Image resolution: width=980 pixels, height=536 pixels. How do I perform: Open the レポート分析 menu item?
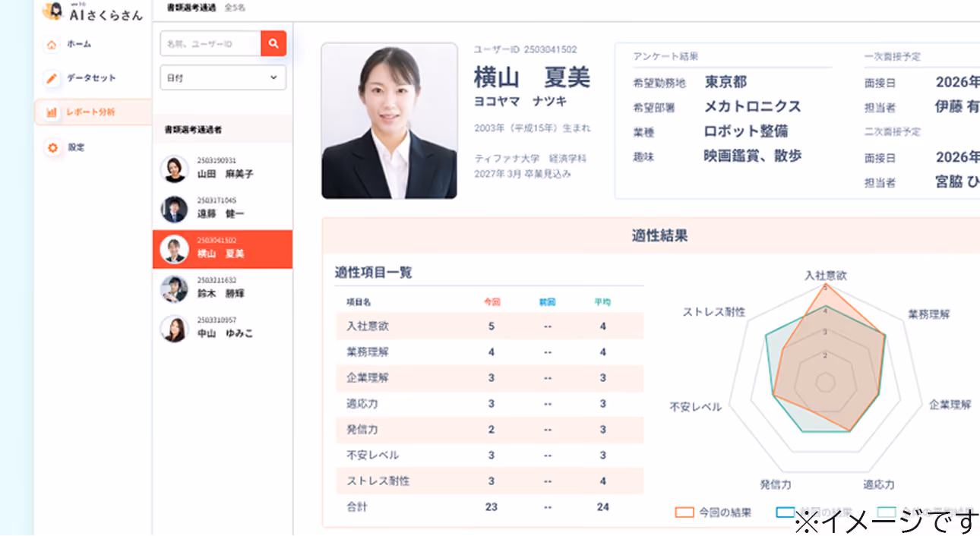coord(93,112)
